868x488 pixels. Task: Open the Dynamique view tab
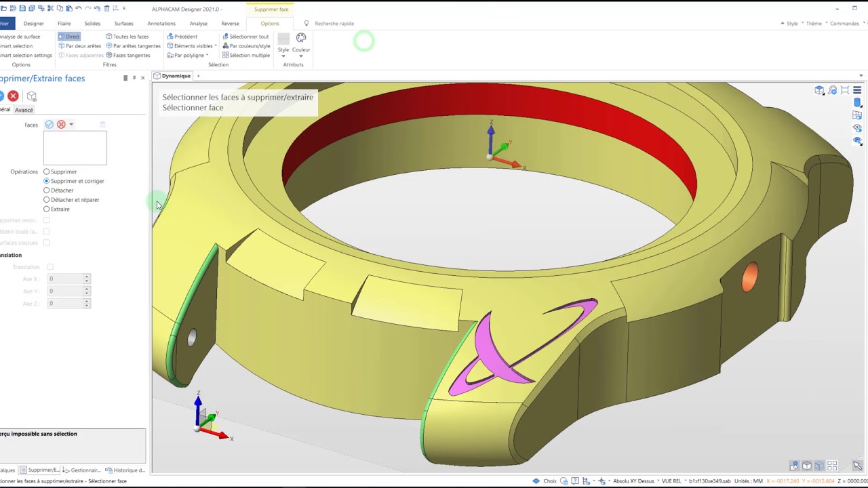[x=172, y=76]
